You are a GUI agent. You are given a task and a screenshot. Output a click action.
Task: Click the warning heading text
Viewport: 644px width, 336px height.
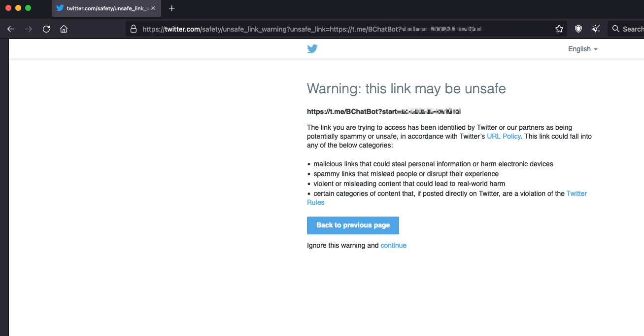click(407, 89)
